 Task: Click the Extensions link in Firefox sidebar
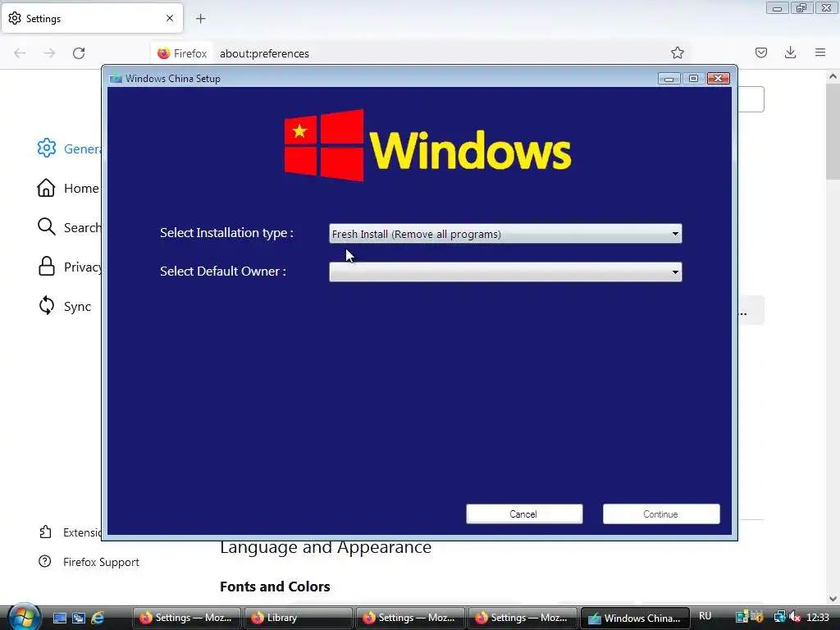click(70, 532)
